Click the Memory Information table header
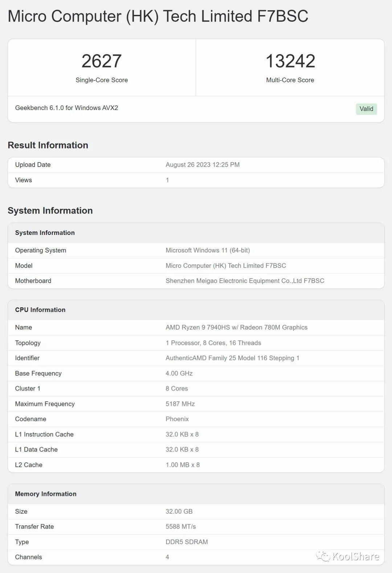Image resolution: width=392 pixels, height=573 pixels. coord(45,494)
